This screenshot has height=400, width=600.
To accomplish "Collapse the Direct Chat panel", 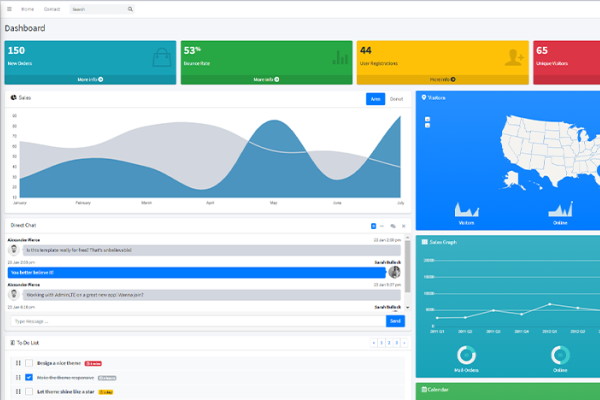I will tap(382, 226).
